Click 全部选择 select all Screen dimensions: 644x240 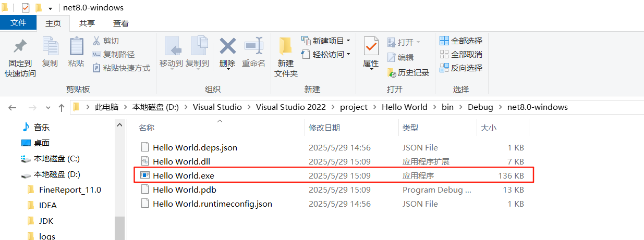click(x=461, y=41)
